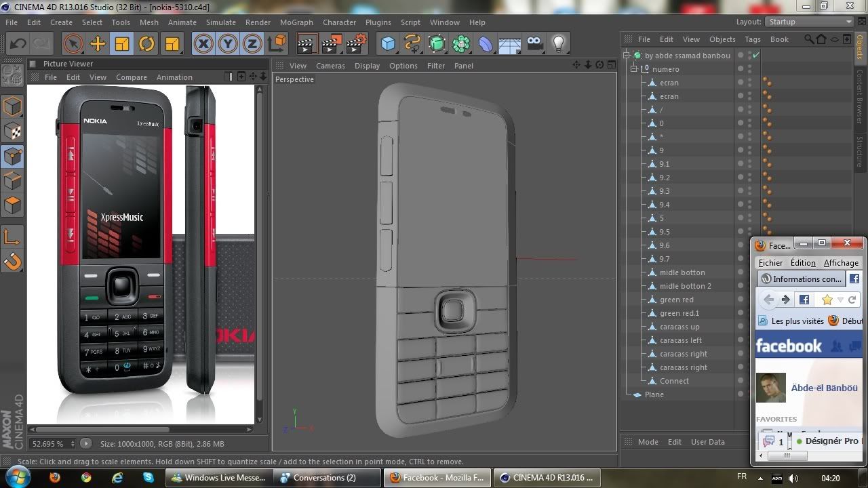This screenshot has width=868, height=488.
Task: Click Object Manager search magnifier icon
Action: [x=809, y=39]
